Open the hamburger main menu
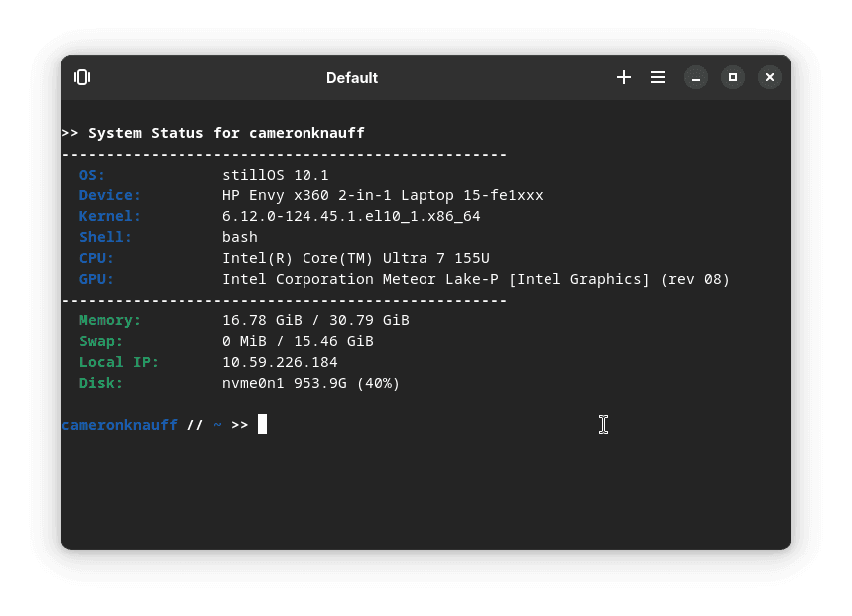 click(658, 77)
